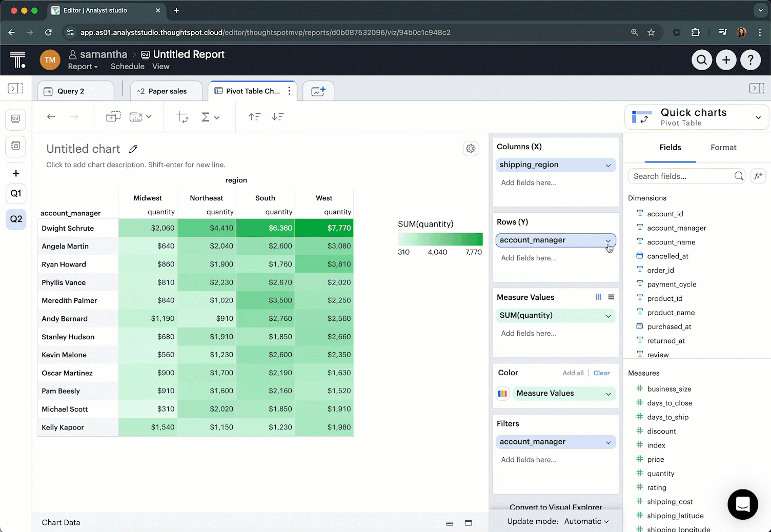This screenshot has width=771, height=532.
Task: Click the Measure Values color palette swatch
Action: click(502, 394)
